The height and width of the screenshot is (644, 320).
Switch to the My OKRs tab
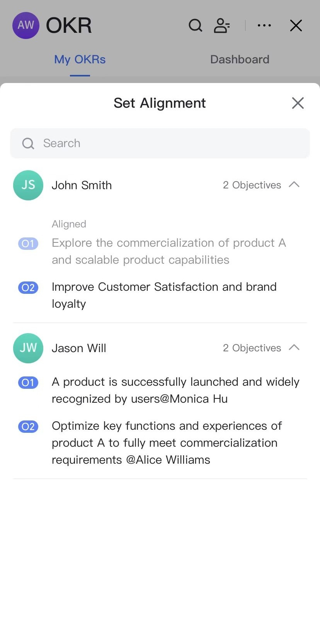click(x=80, y=59)
